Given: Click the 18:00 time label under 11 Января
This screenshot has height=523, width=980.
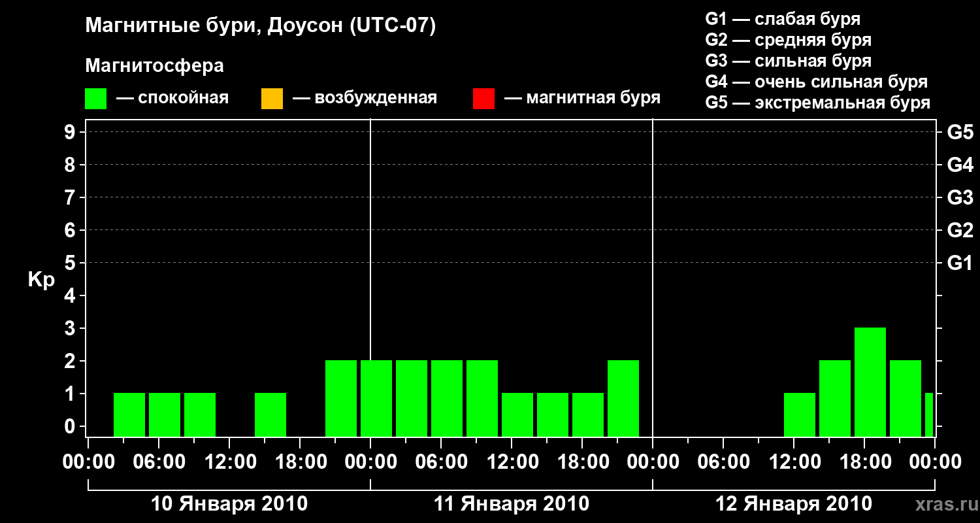Looking at the screenshot, I should 582,462.
